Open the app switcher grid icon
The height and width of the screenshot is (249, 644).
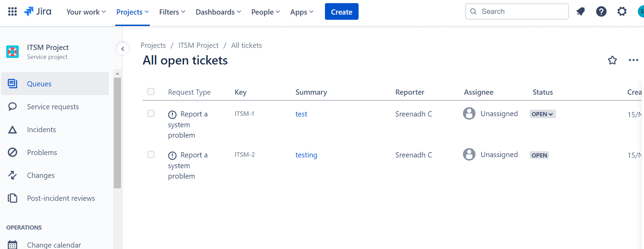[12, 11]
